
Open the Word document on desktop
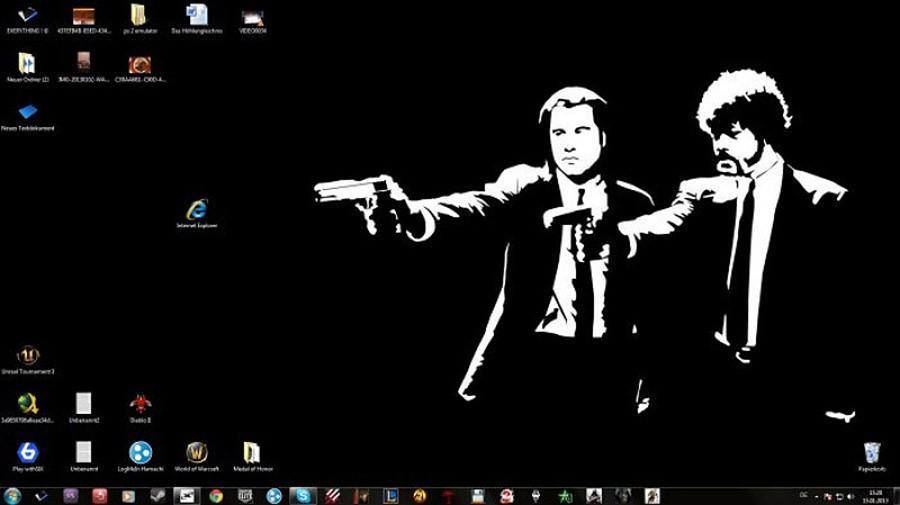197,16
